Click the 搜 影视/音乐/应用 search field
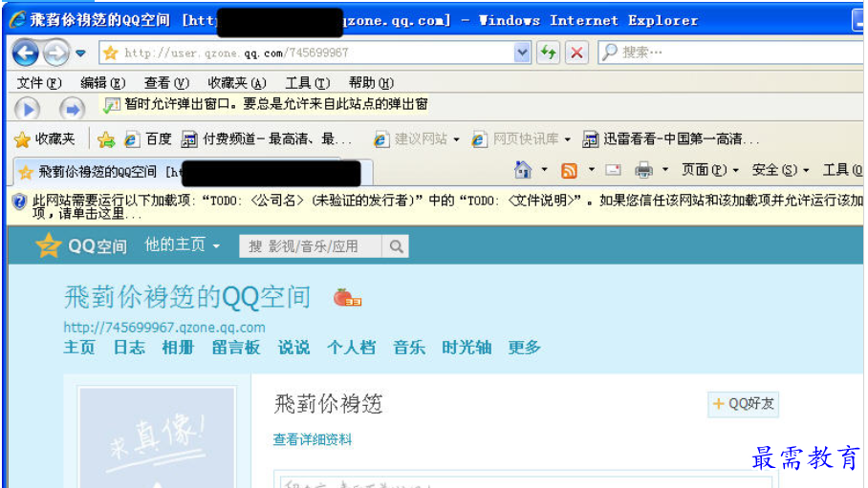 click(x=310, y=246)
